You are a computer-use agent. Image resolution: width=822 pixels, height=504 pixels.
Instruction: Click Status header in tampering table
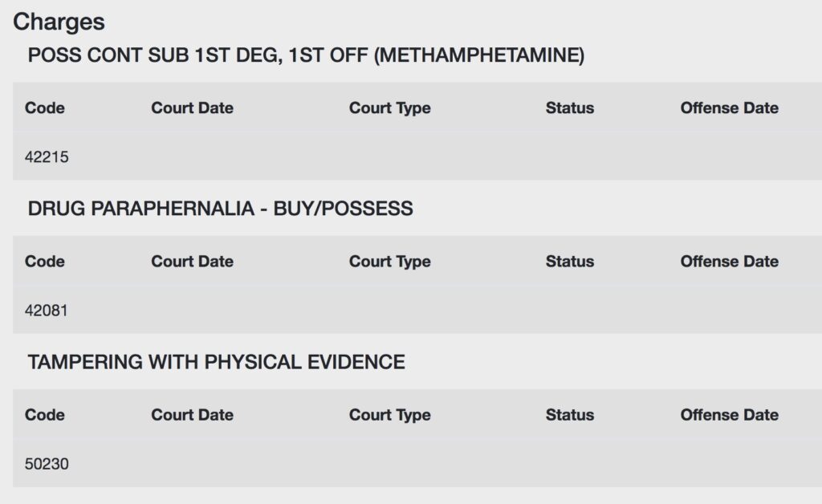(570, 415)
